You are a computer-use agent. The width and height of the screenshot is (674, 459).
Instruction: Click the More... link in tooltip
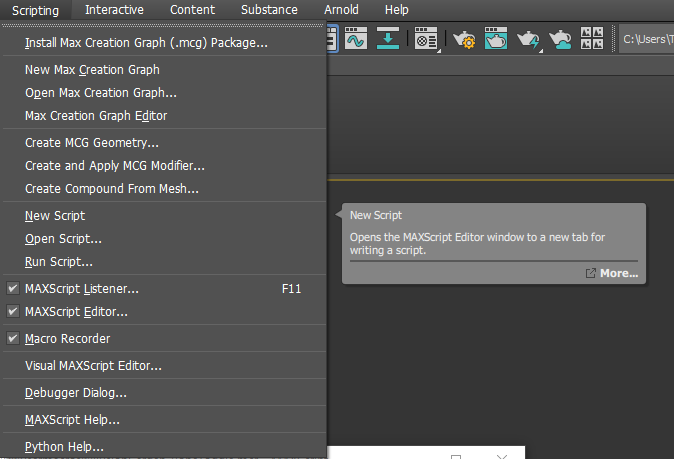619,273
